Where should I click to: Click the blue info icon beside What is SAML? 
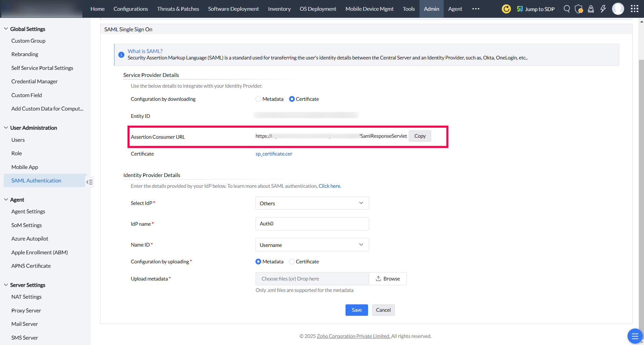[121, 55]
